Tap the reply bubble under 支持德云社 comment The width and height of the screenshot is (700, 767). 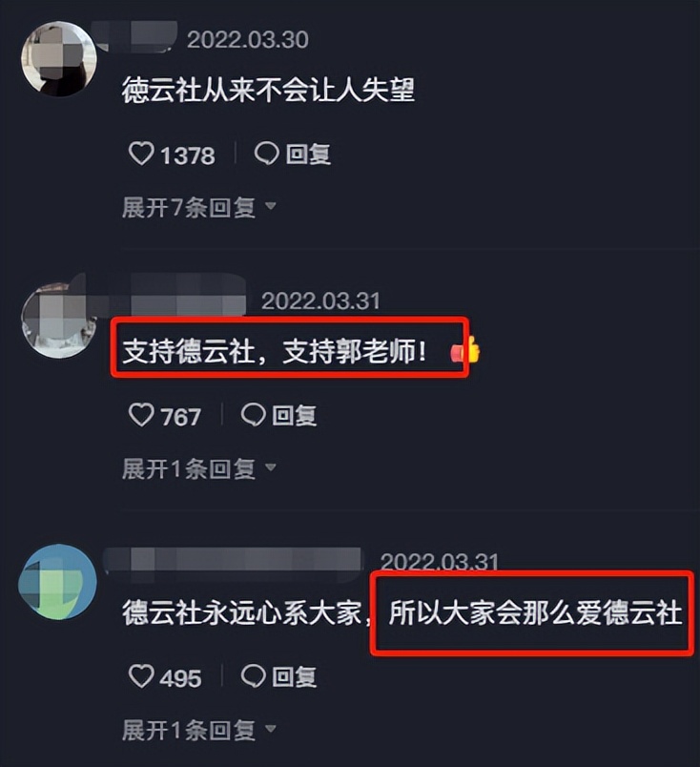[x=254, y=415]
